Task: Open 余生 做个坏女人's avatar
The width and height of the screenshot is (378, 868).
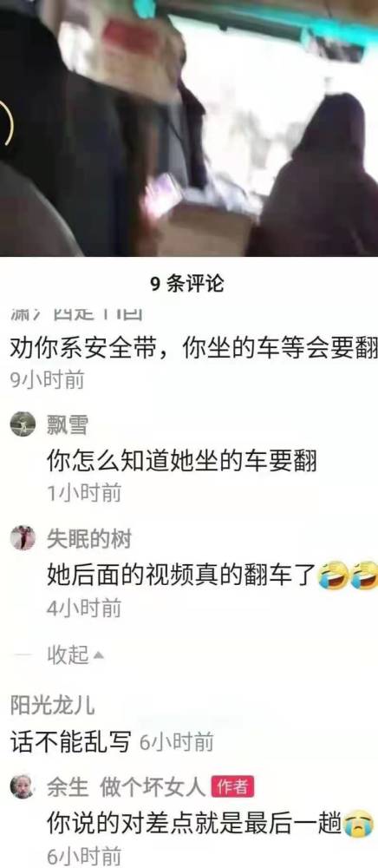Action: (x=23, y=786)
